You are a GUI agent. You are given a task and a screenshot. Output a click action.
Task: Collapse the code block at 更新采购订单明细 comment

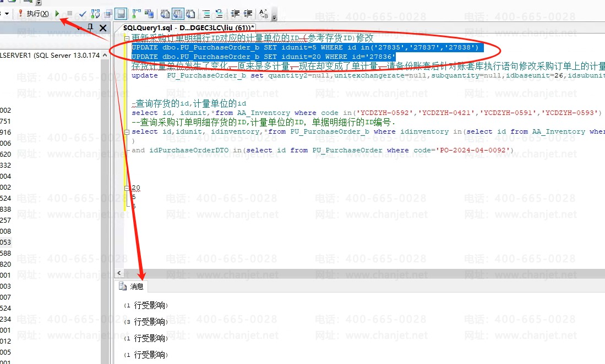pyautogui.click(x=127, y=38)
